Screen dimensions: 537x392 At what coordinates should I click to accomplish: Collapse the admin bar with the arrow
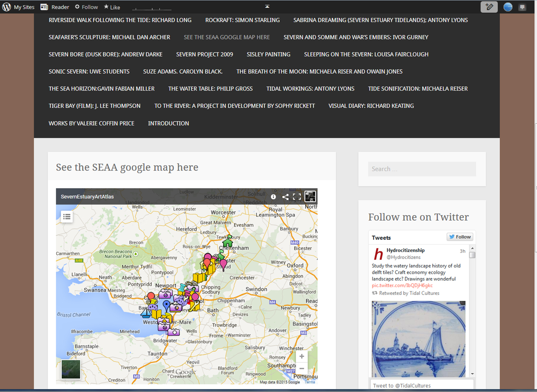pos(267,6)
